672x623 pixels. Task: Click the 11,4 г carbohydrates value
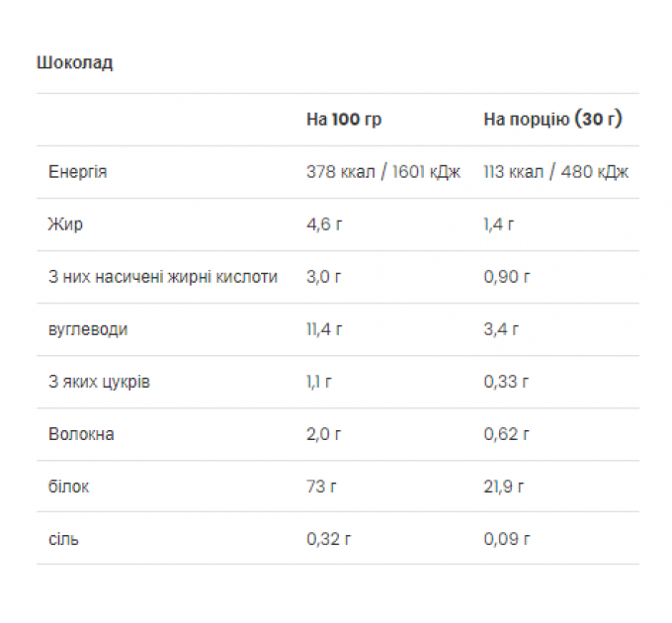324,329
